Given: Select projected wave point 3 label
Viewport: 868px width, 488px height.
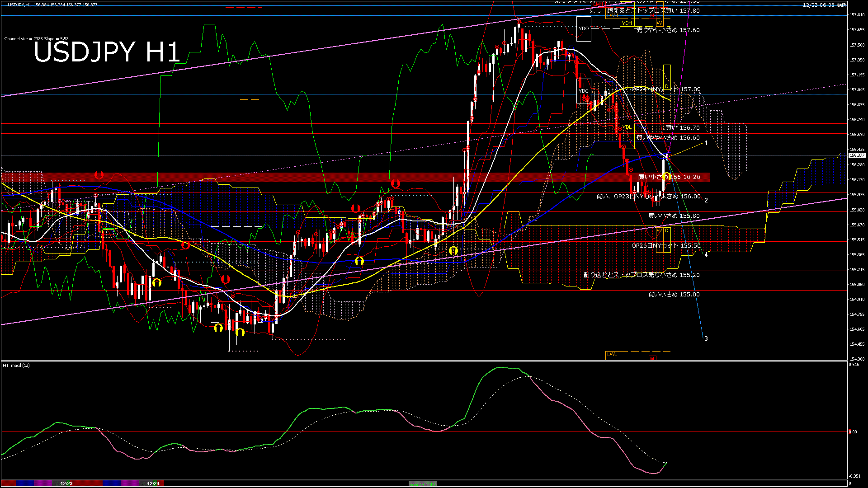Looking at the screenshot, I should [x=706, y=338].
